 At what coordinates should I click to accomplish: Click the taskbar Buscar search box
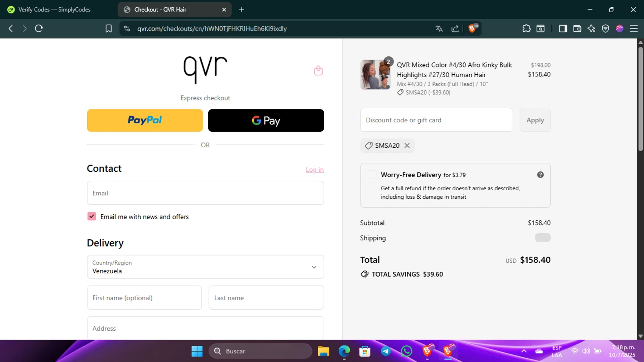tap(260, 351)
